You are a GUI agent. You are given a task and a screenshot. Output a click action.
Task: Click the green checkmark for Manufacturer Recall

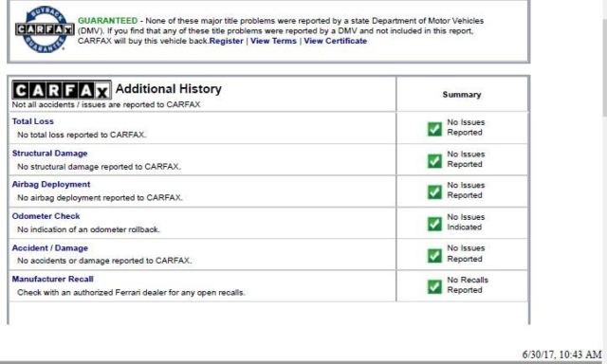(x=434, y=286)
